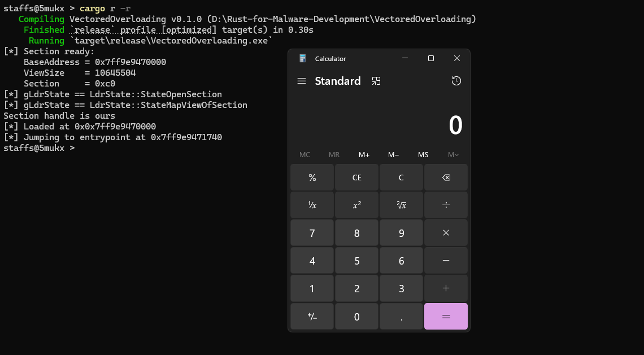Click the plus/minus sign toggle key
This screenshot has width=644, height=355.
click(x=312, y=317)
